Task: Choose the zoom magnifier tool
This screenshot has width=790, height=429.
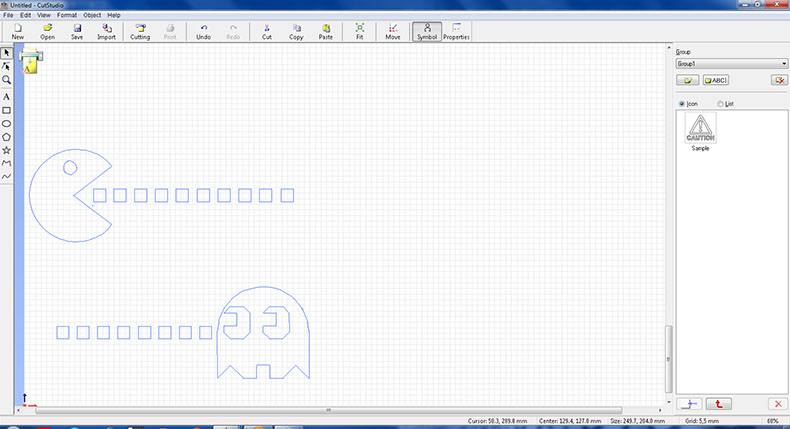Action: click(x=7, y=80)
